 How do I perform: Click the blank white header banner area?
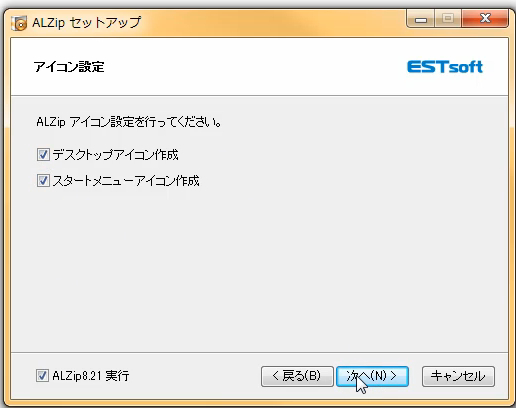[x=253, y=67]
